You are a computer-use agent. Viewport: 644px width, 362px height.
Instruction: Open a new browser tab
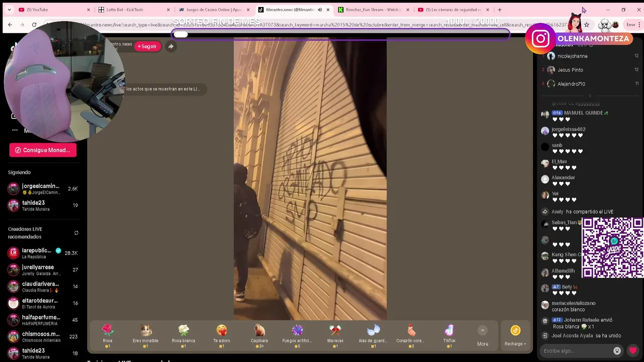(500, 10)
